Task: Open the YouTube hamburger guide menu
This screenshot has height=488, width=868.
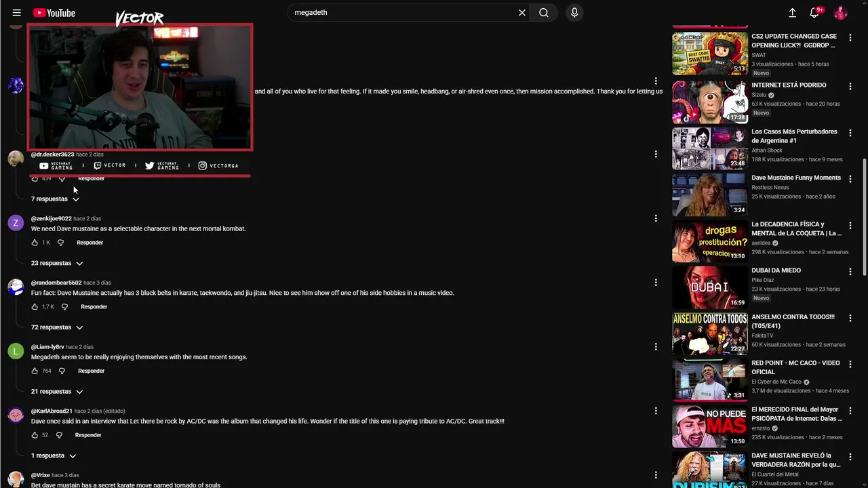Action: pos(16,13)
